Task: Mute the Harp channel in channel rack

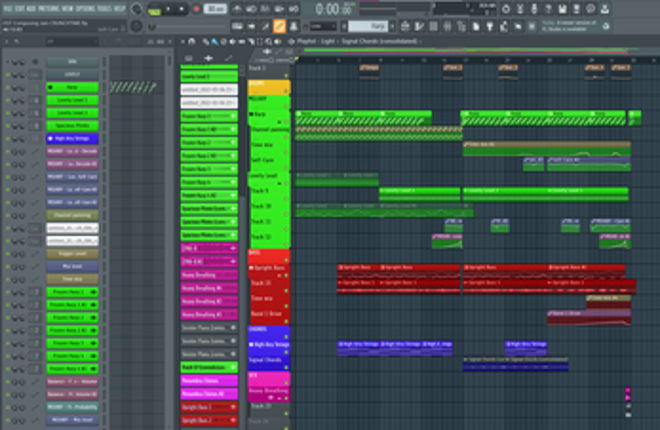Action: (x=7, y=88)
